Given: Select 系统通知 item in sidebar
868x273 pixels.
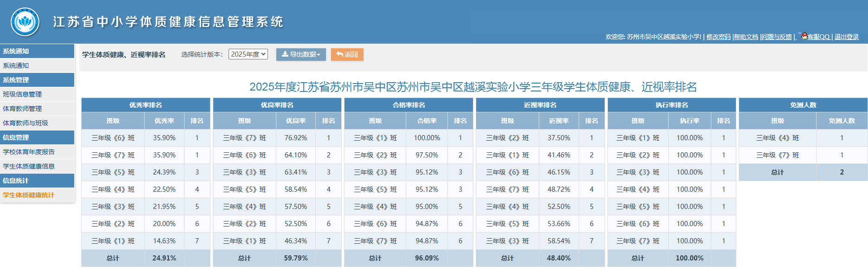Looking at the screenshot, I should (16, 65).
